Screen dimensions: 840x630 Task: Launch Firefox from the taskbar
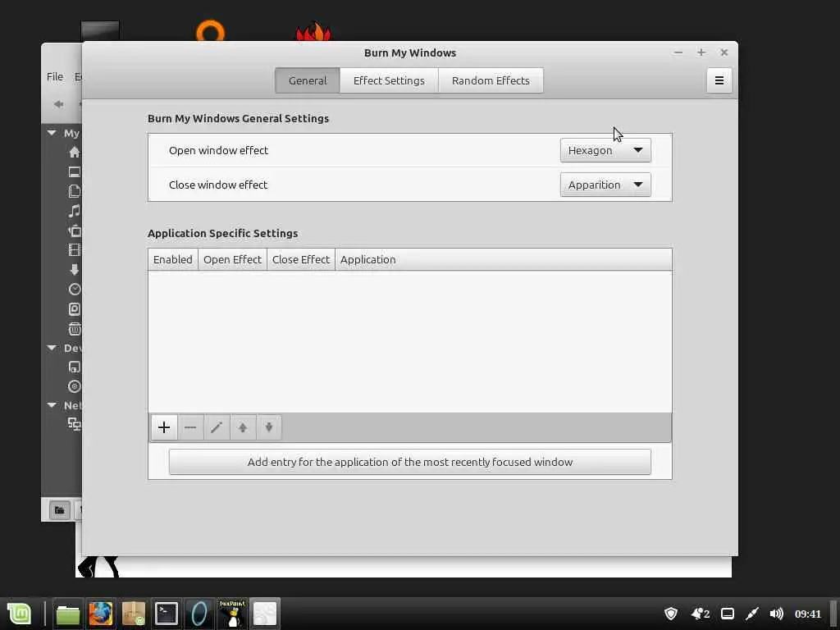[101, 614]
